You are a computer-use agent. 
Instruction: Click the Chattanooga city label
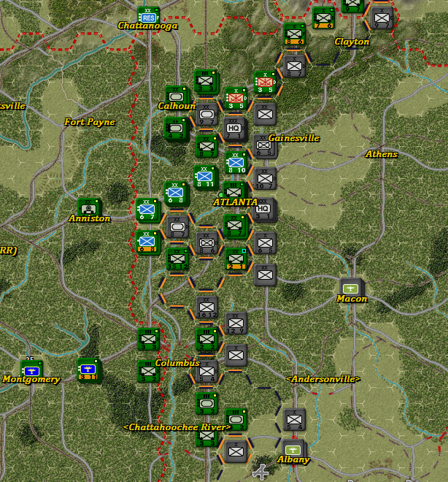(148, 26)
